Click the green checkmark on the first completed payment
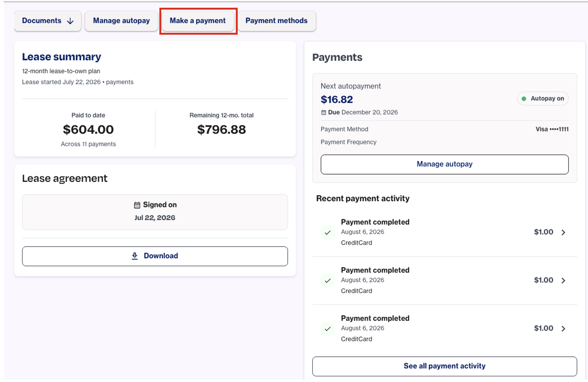Screen dimensions: 588x382 coord(328,232)
